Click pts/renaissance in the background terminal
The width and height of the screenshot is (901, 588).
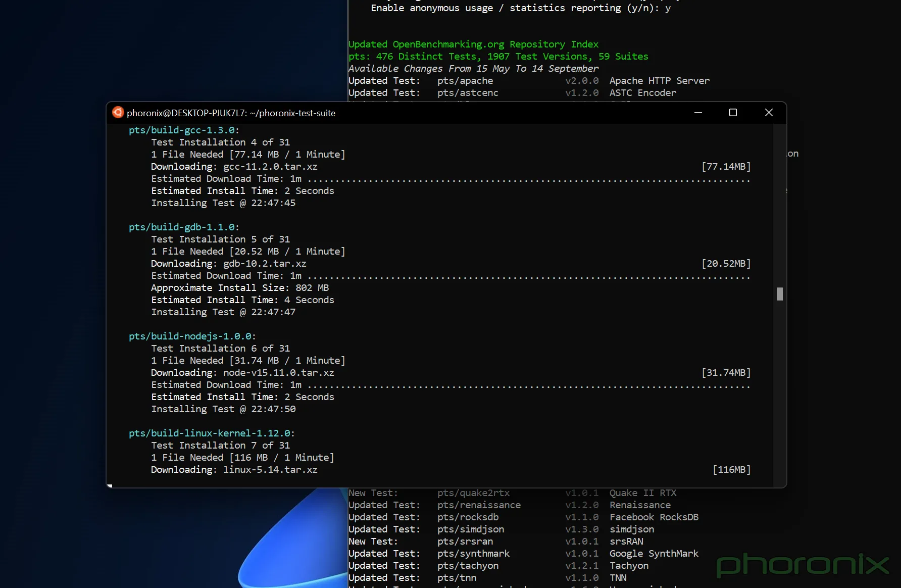click(x=479, y=505)
